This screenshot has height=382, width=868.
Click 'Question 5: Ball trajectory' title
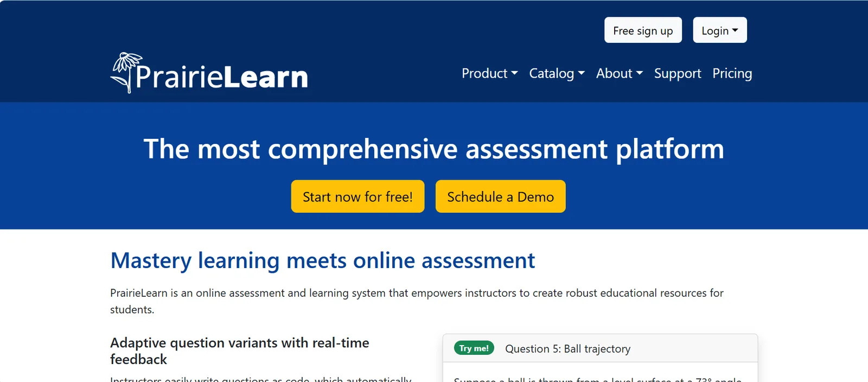click(x=567, y=349)
